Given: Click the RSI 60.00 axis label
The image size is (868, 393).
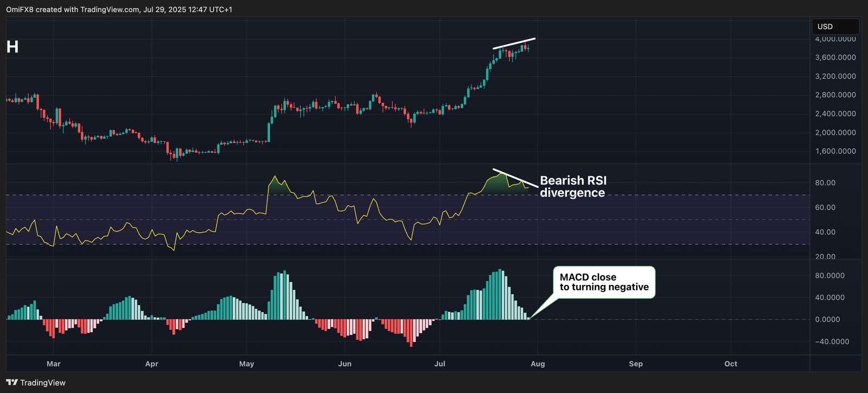Looking at the screenshot, I should click(825, 207).
